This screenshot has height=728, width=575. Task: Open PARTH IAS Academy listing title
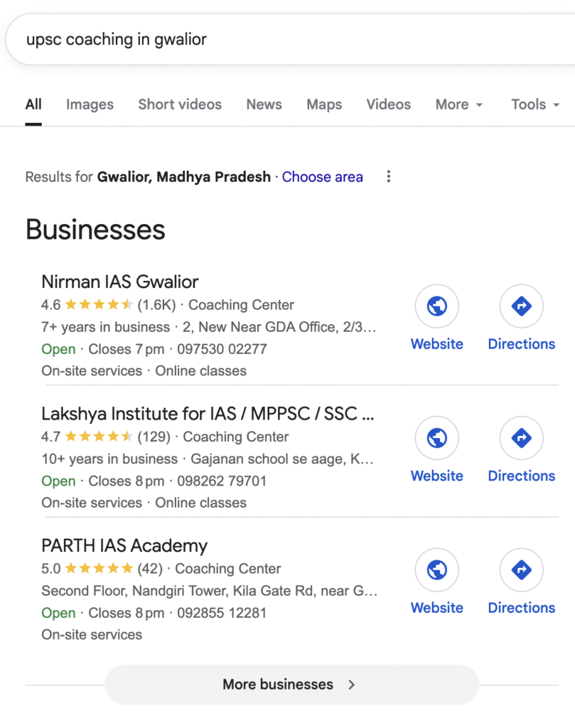(x=124, y=546)
